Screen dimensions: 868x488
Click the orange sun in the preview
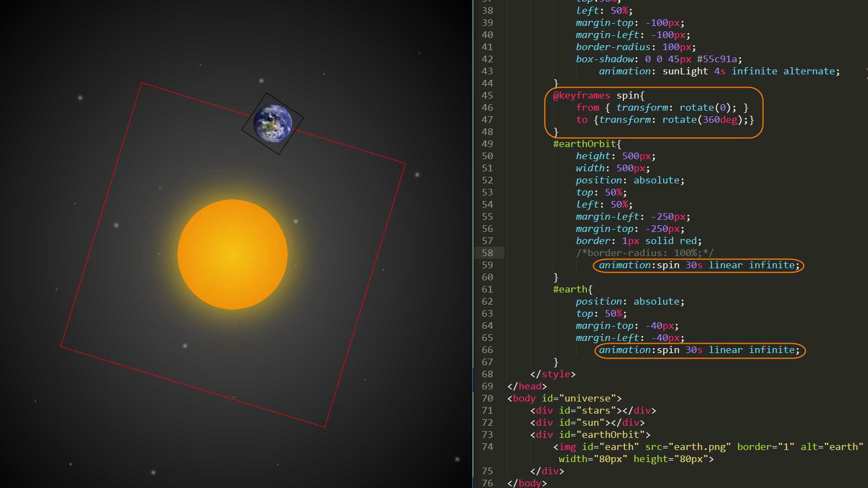233,254
